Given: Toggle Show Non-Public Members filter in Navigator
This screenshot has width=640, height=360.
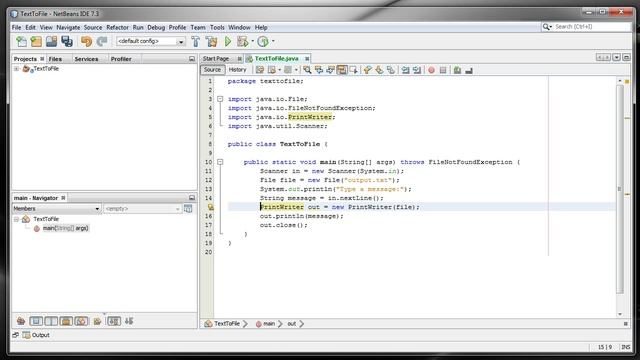Looking at the screenshot, I should pyautogui.click(x=66, y=321).
